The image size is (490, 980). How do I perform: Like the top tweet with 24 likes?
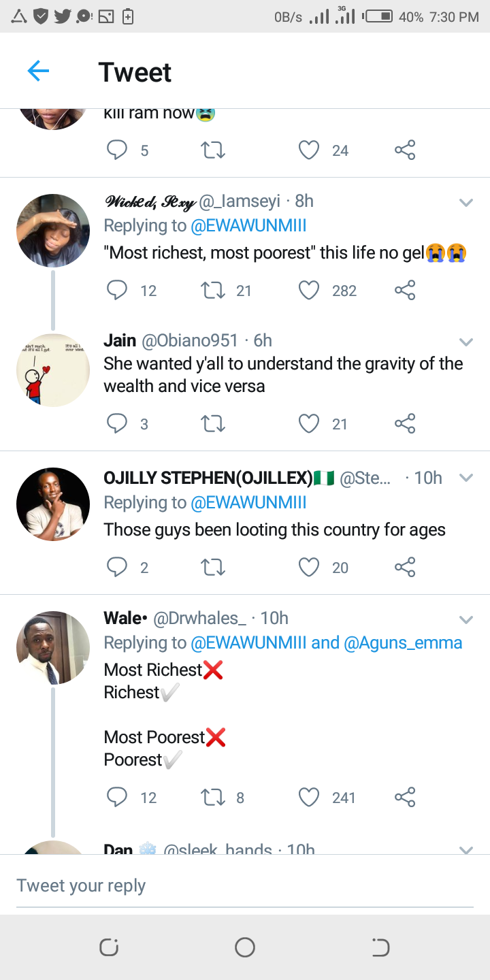coord(309,150)
